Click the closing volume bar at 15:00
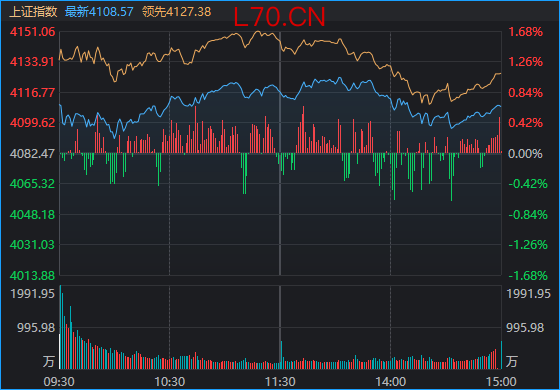560x390 pixels. pos(501,355)
